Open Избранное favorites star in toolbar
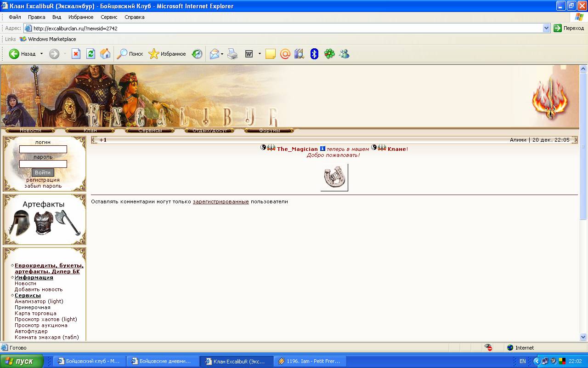This screenshot has width=588, height=368. (167, 54)
